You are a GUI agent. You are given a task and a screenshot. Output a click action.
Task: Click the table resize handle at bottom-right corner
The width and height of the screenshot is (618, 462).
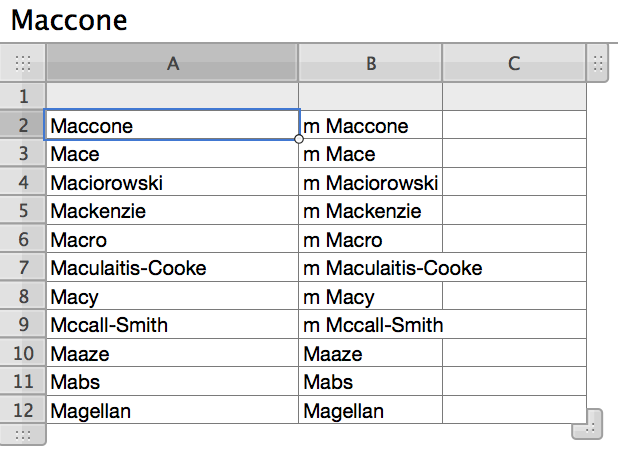click(587, 424)
